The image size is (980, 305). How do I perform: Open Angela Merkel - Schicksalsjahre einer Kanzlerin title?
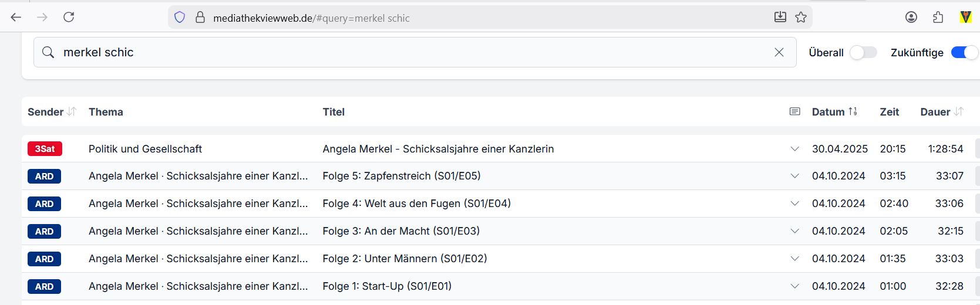[438, 149]
